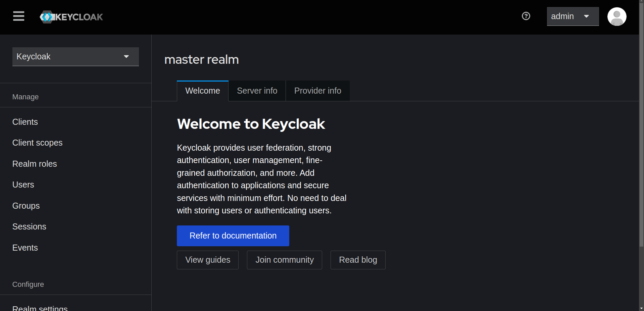Click the 'Welcome to Keycloak' heading
Screen dimensions: 644x311
tap(251, 124)
